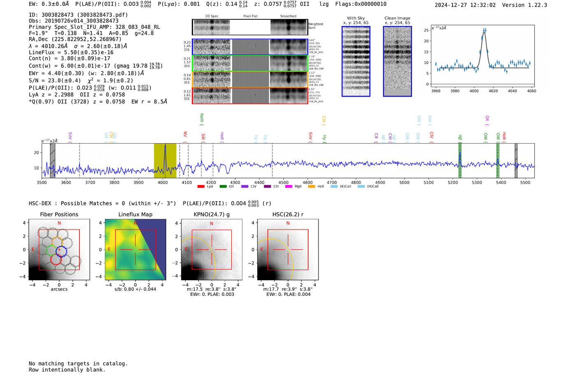Click the red NV line label above the spectrum
The image size is (576, 392).
[x=185, y=137]
